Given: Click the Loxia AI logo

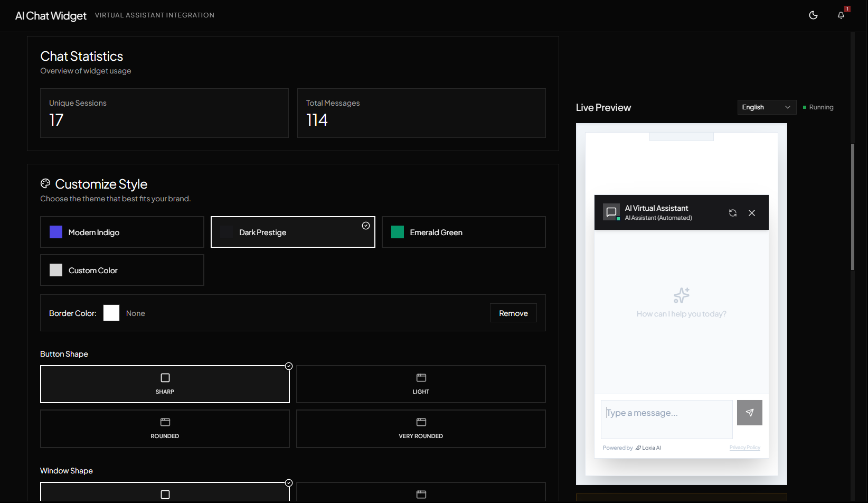Looking at the screenshot, I should coord(648,448).
